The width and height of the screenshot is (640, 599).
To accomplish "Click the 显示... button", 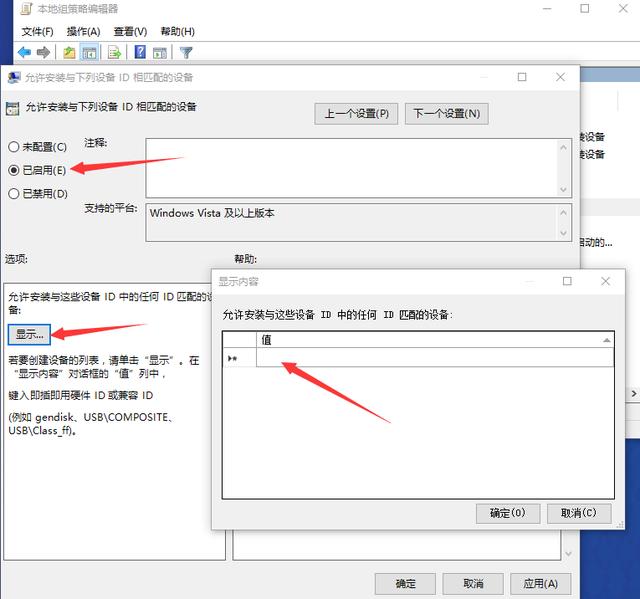I will pos(29,335).
